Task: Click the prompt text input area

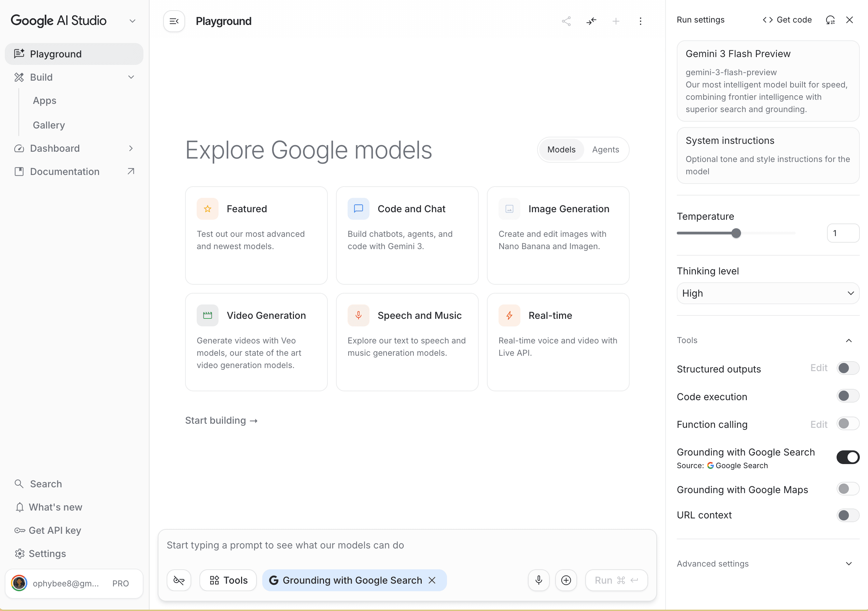Action: click(407, 545)
